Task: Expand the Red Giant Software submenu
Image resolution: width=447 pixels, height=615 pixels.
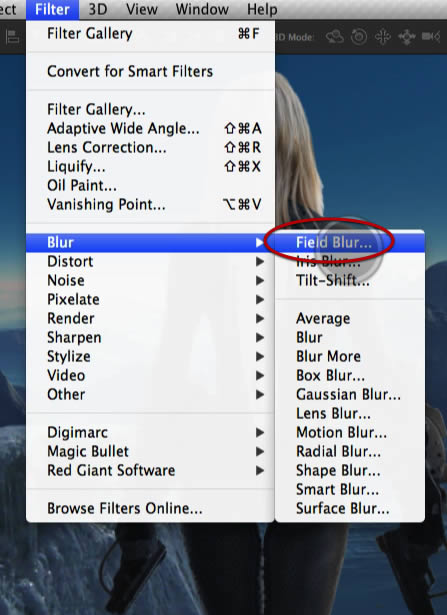Action: 150,470
